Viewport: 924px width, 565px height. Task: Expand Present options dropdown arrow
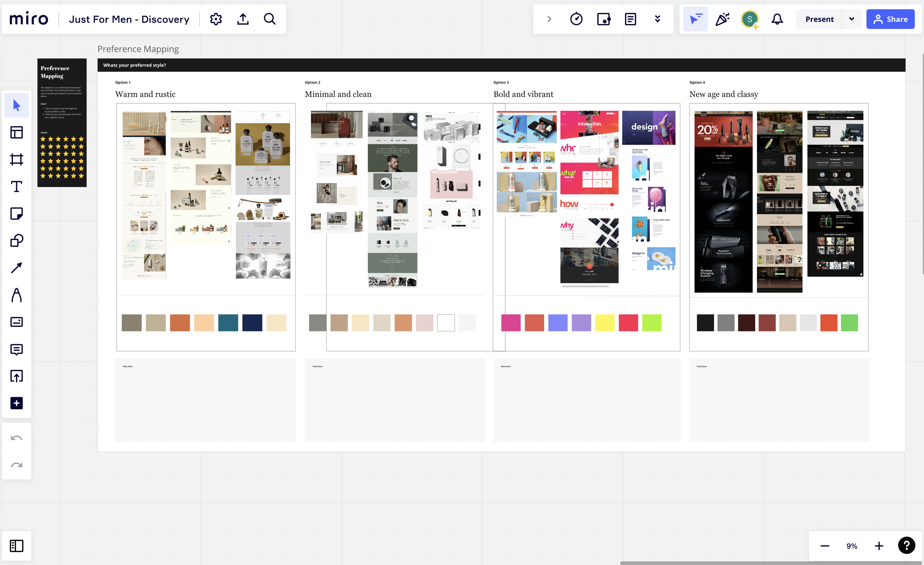(x=851, y=19)
